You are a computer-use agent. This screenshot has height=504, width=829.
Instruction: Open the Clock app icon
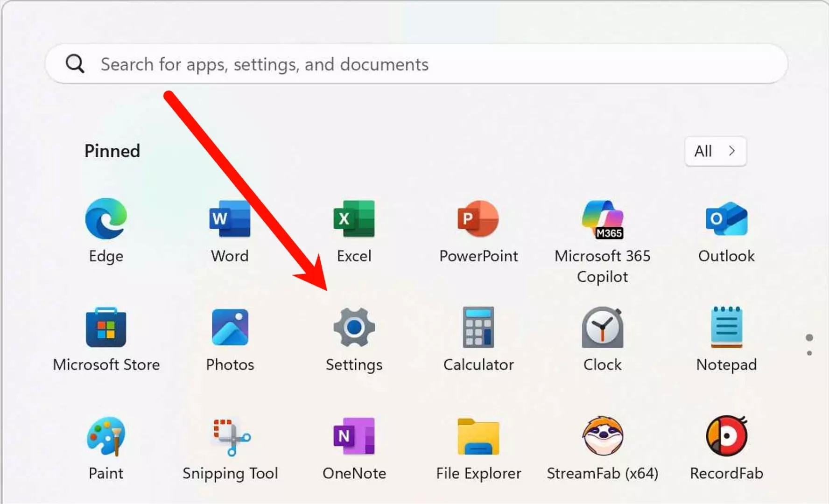(602, 327)
